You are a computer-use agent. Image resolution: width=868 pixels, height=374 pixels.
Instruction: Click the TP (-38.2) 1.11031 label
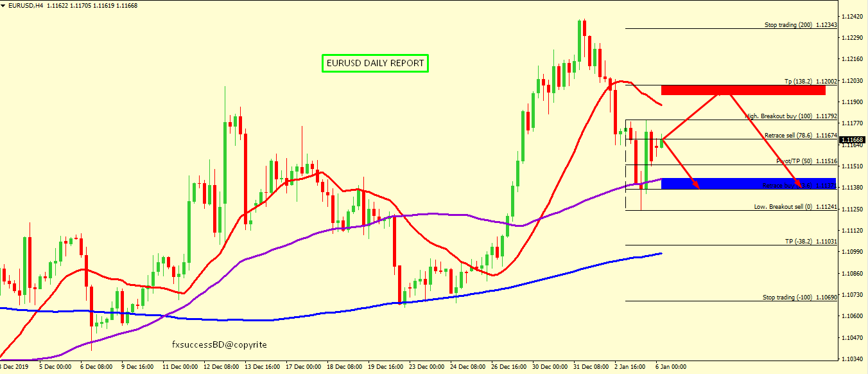[810, 241]
